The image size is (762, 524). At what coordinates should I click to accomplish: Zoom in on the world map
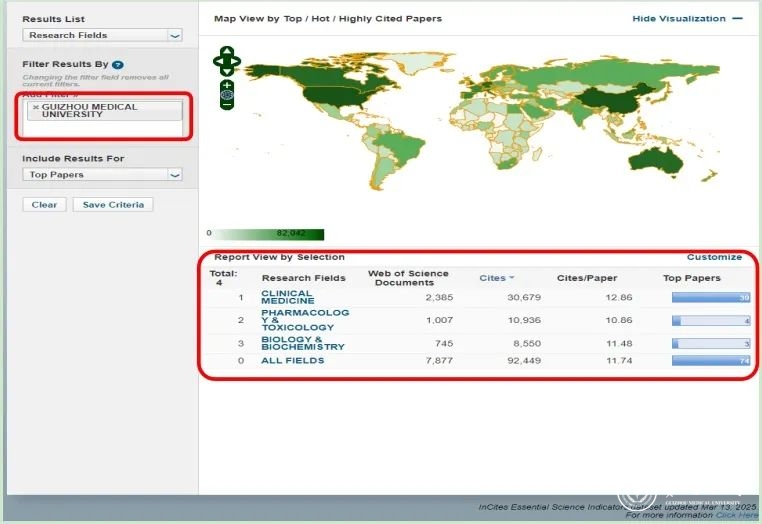pos(226,86)
